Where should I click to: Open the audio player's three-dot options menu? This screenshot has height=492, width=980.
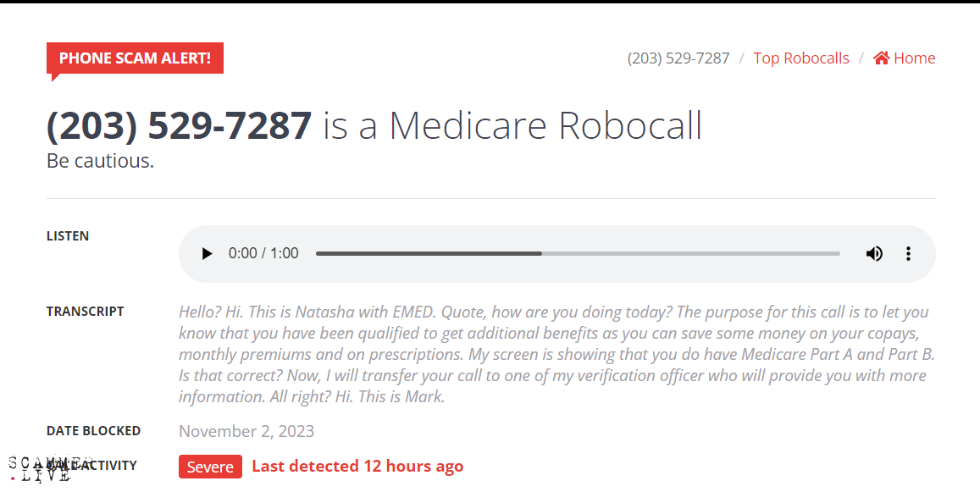[x=908, y=253]
